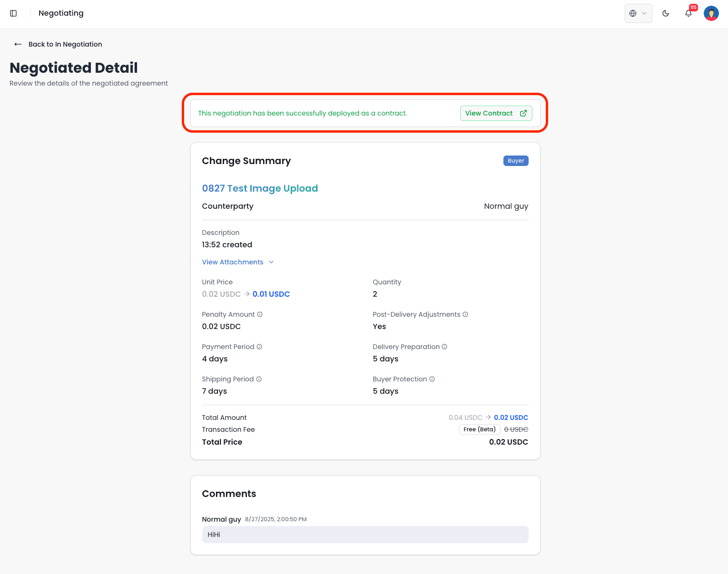Click info icon beside Post-Delivery Adjustments

pyautogui.click(x=465, y=314)
